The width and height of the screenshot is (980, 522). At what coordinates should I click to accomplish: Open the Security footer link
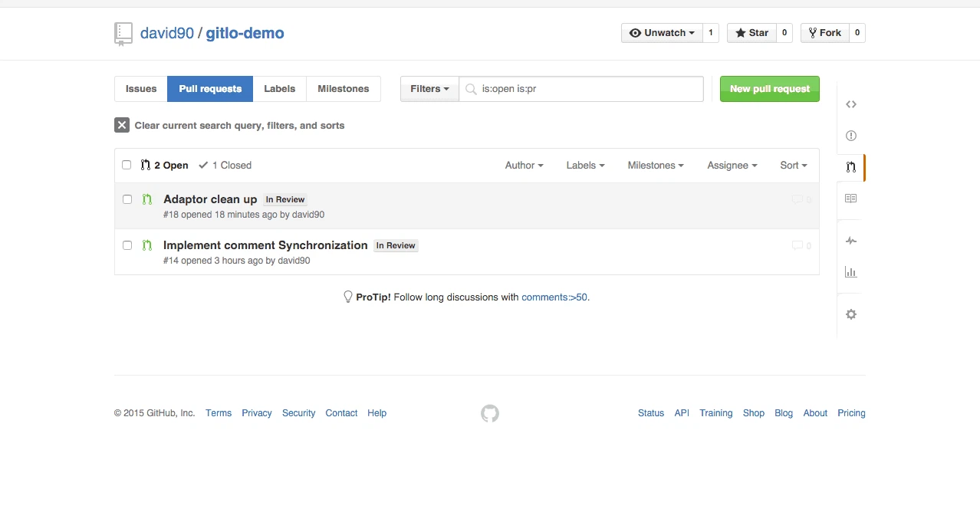click(x=298, y=413)
